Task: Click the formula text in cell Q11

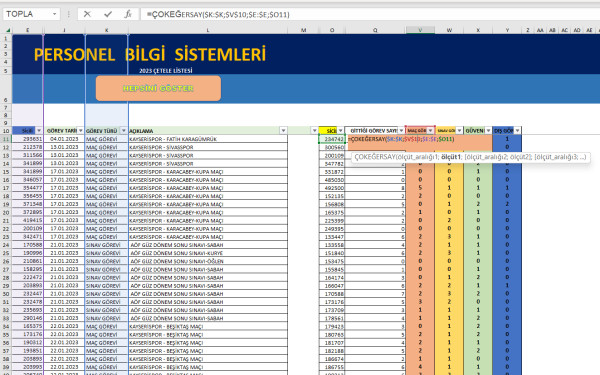Action: 401,139
